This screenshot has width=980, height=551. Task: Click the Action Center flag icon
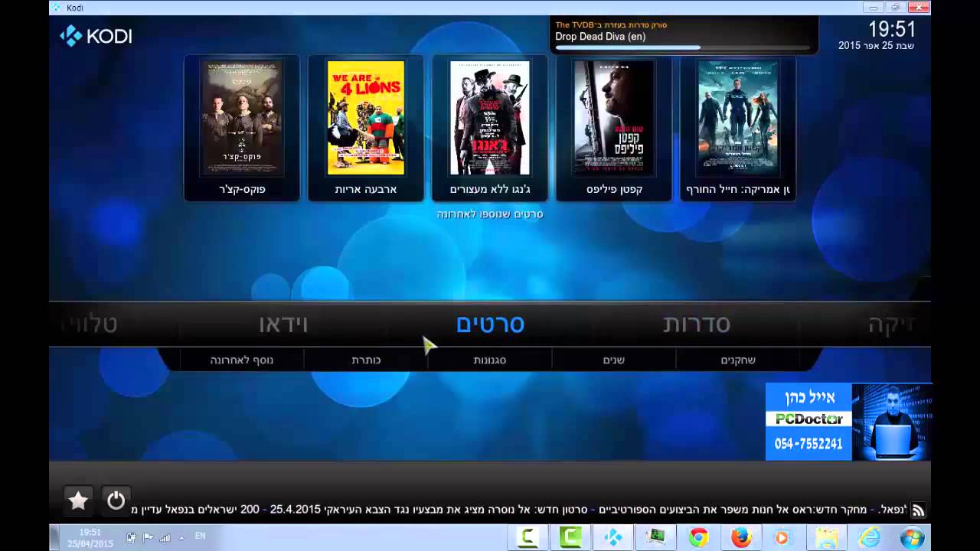click(149, 538)
